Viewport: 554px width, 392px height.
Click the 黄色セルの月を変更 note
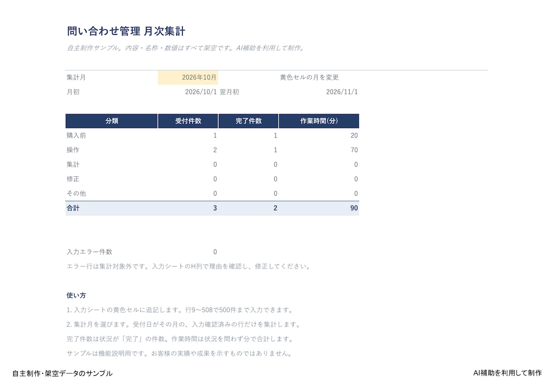coord(309,78)
